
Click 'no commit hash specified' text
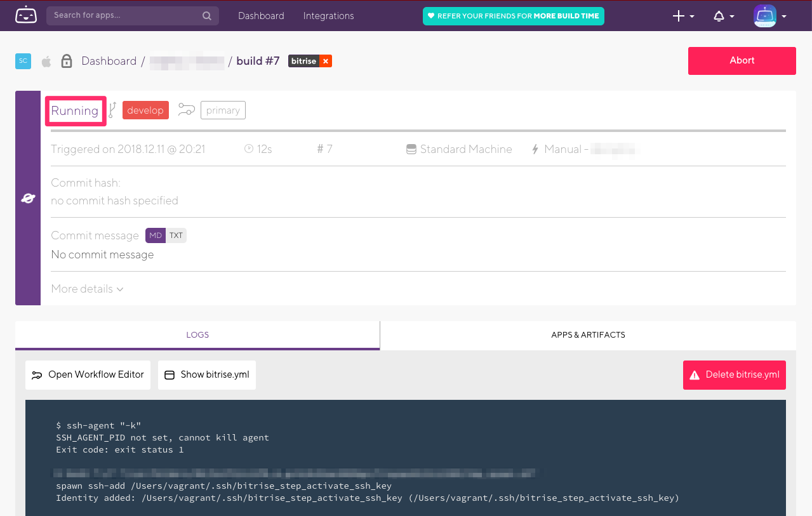coord(114,201)
